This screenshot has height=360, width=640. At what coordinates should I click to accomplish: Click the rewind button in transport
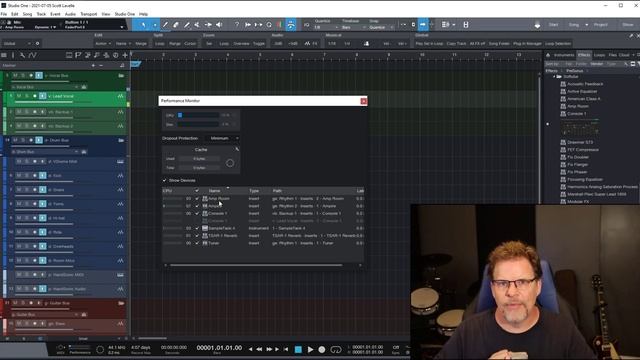tap(259, 349)
